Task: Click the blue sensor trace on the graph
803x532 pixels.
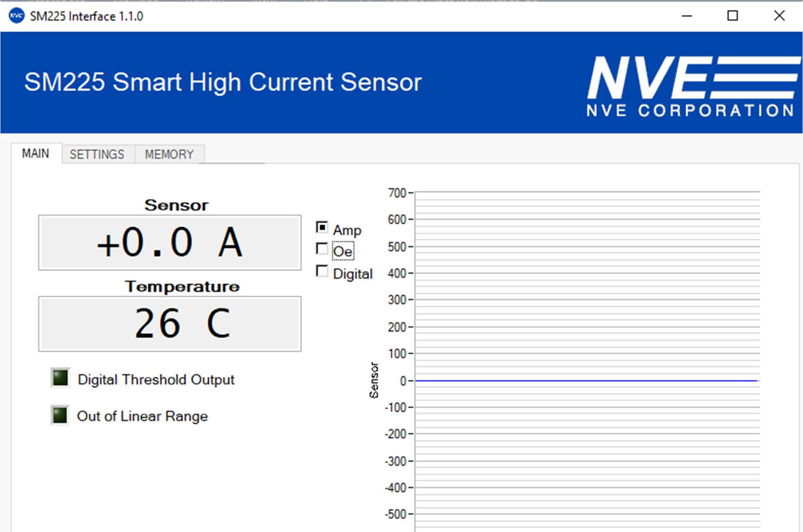Action: tap(586, 380)
